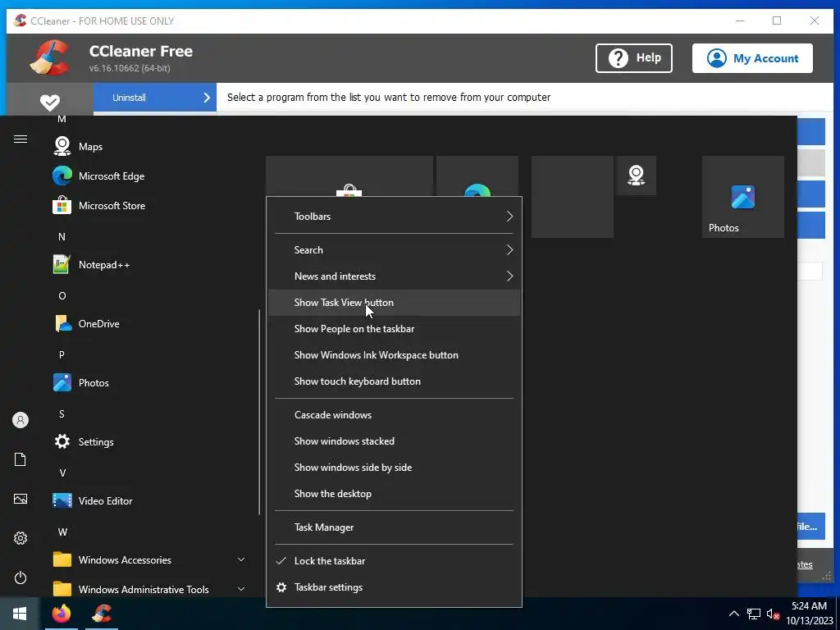Click the Help button in CCleaner
The height and width of the screenshot is (630, 840).
click(x=634, y=58)
